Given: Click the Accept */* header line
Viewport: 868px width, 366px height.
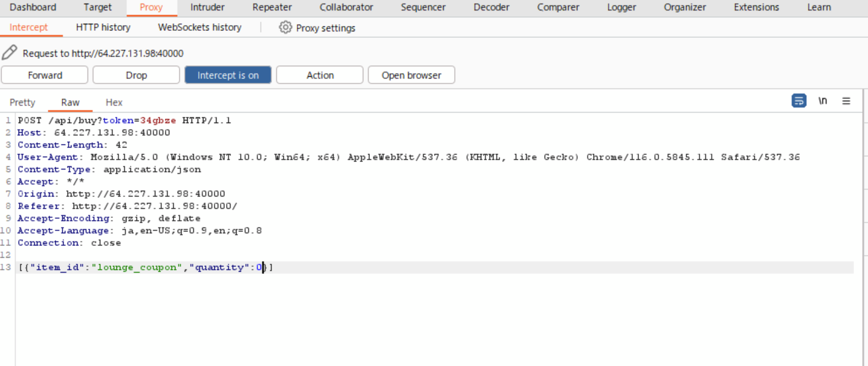Looking at the screenshot, I should [x=51, y=181].
